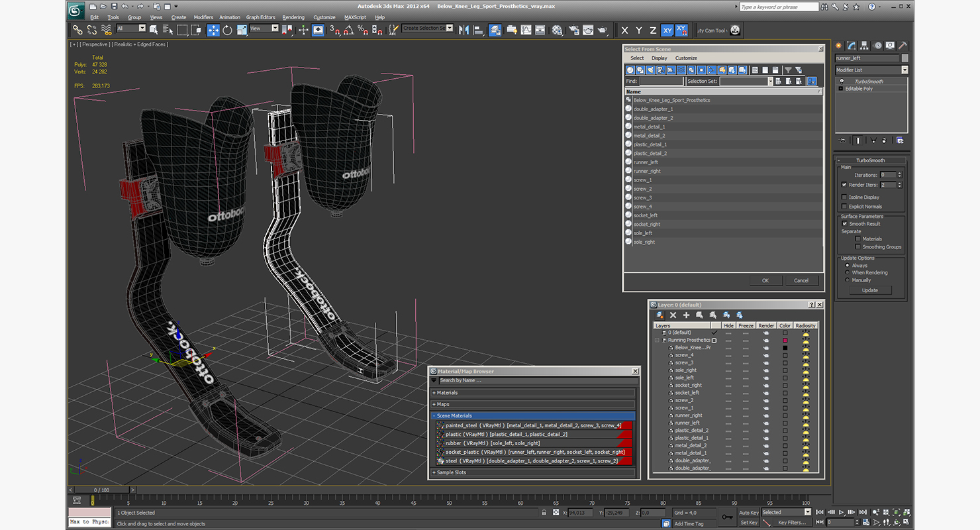Select When Rendering update option
Screen dimensions: 980x530
pyautogui.click(x=847, y=272)
